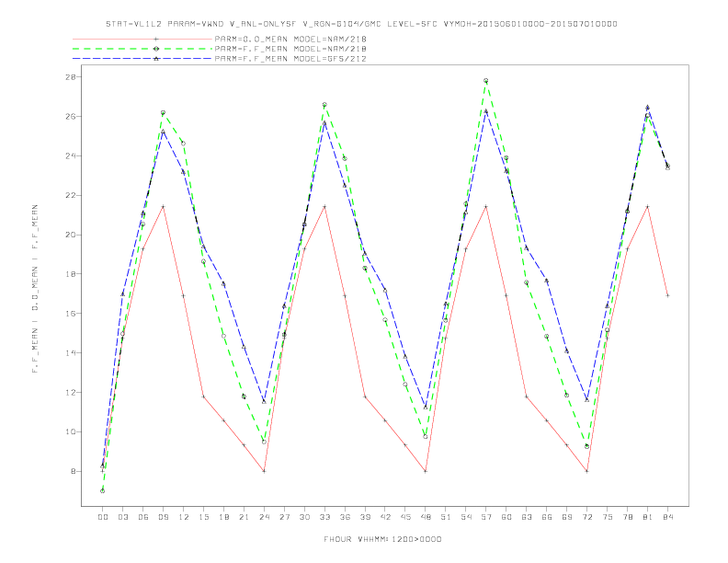Viewport: 728px width, 563px height.
Task: Click x-axis tick label 54
Action: [x=466, y=517]
